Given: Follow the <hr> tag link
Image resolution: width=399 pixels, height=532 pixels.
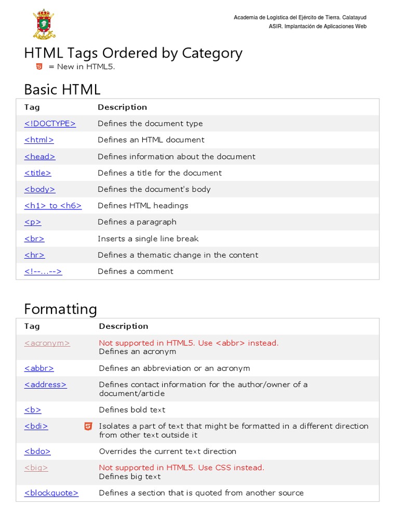Looking at the screenshot, I should pos(34,255).
